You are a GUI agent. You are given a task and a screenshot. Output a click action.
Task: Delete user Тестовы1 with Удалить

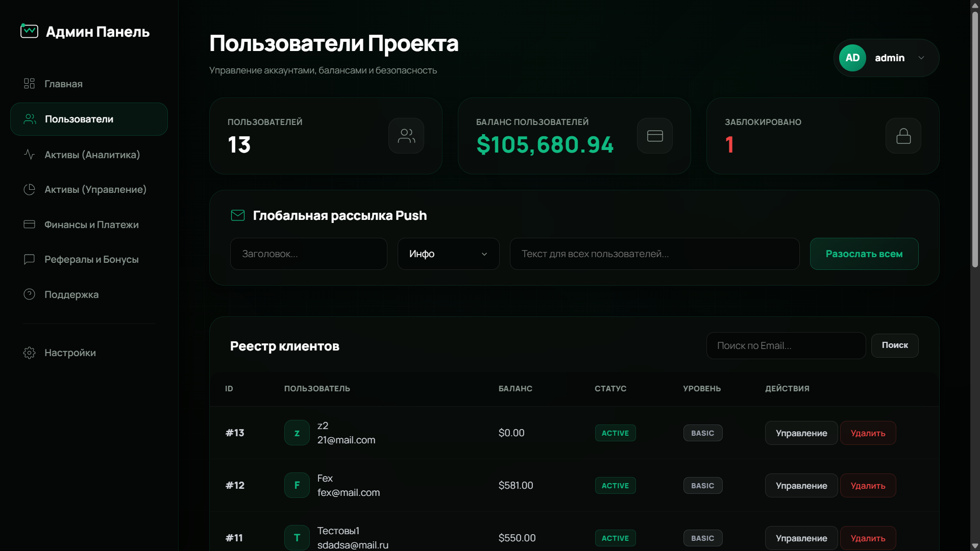868,538
